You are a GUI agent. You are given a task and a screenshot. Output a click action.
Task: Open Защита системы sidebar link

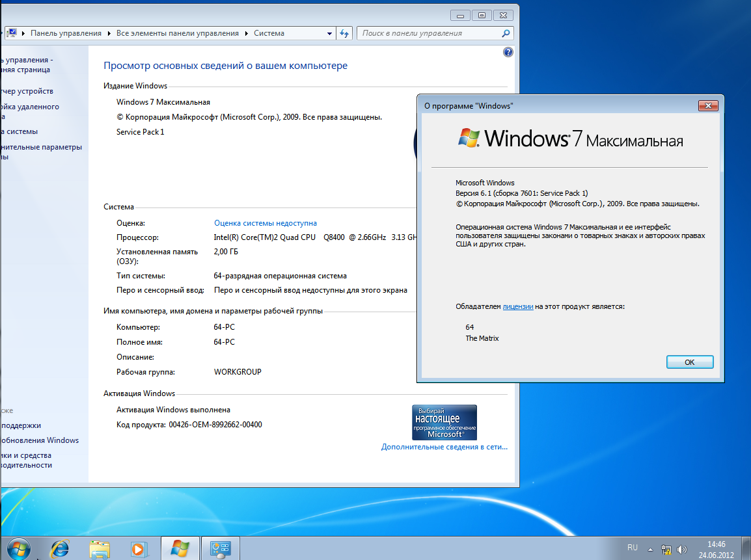[x=20, y=131]
